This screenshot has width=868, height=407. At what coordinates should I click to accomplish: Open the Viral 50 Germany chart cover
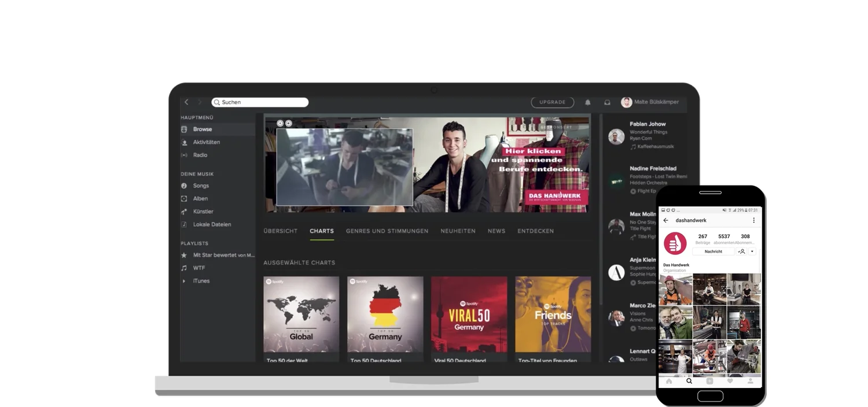[469, 314]
